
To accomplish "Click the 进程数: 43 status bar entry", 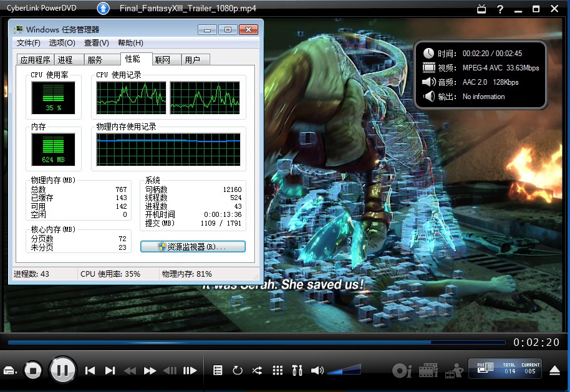I will (31, 274).
